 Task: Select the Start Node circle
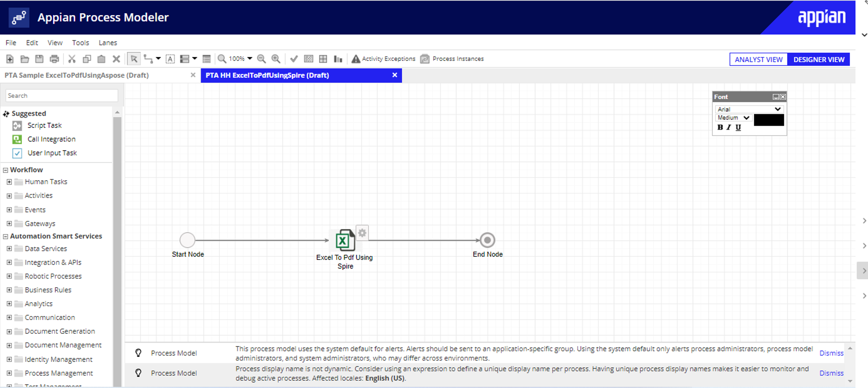[187, 240]
